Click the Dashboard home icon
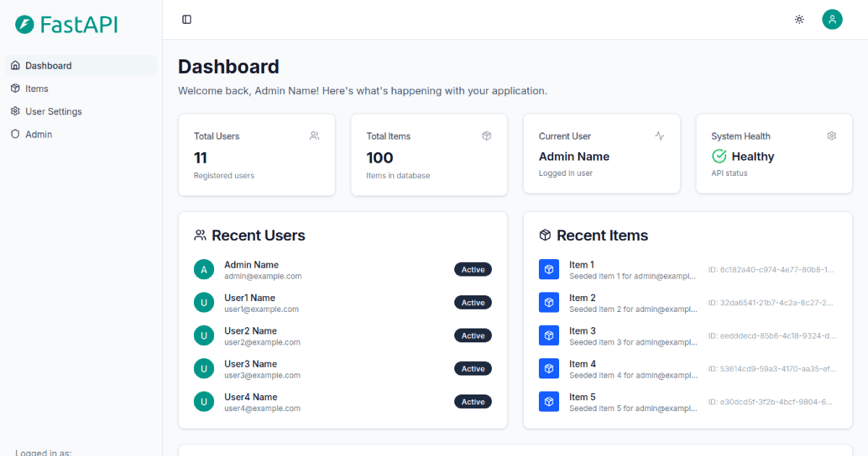Image resolution: width=868 pixels, height=456 pixels. (15, 65)
